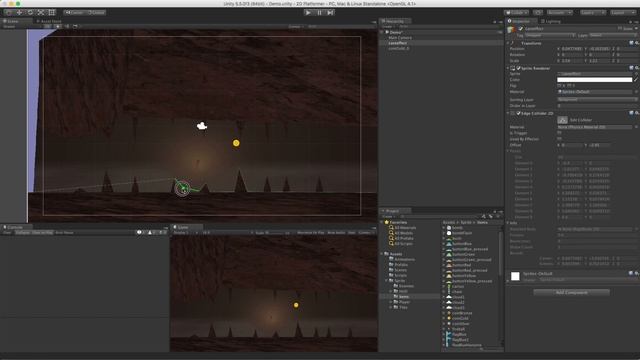Open the Sorting Layer dropdown
This screenshot has height=360, width=640.
(x=597, y=100)
